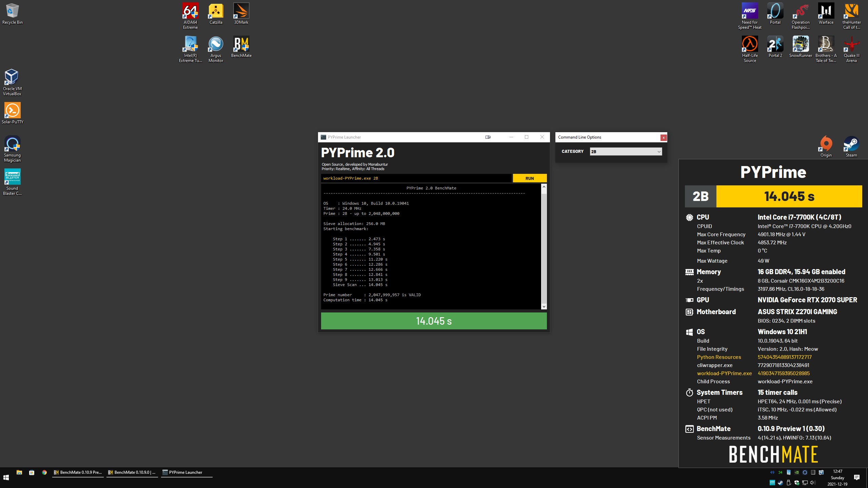The width and height of the screenshot is (868, 488).
Task: Click the Prime number VALID result line
Action: pos(372,295)
